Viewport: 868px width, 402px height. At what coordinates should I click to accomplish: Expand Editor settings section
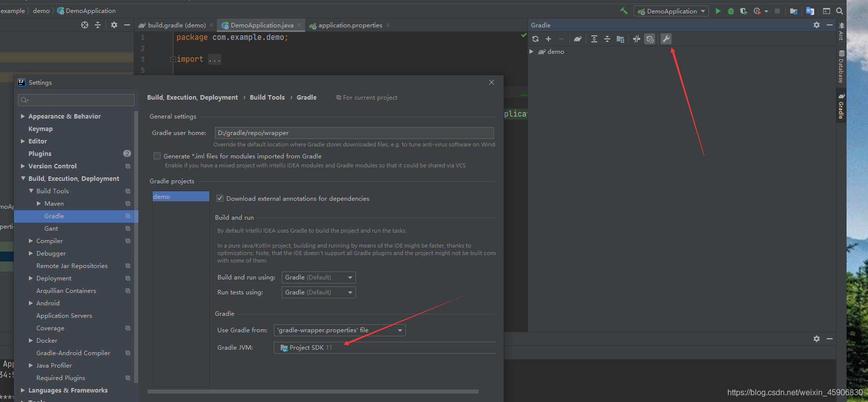(x=23, y=141)
